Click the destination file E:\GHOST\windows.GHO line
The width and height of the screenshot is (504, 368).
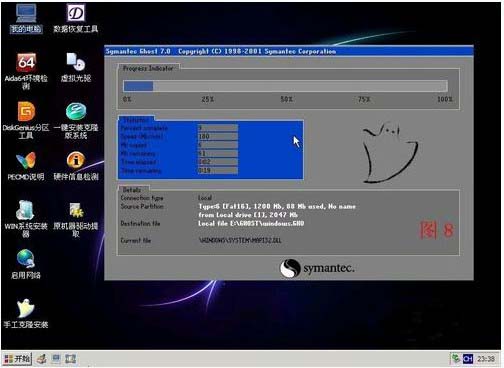coord(251,223)
